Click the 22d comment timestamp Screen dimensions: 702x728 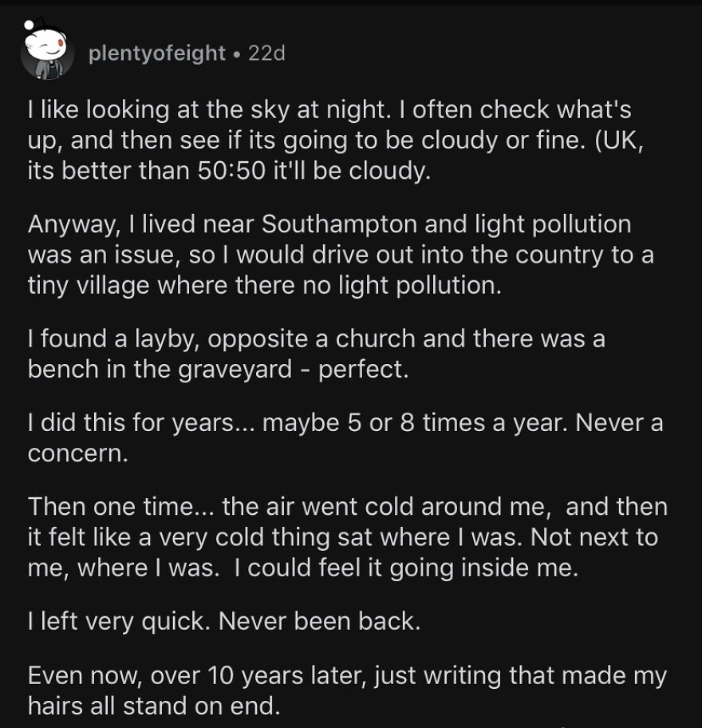266,53
